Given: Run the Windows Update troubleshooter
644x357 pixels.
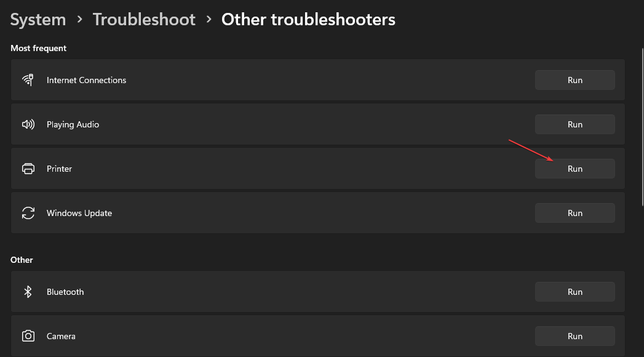Looking at the screenshot, I should click(x=574, y=213).
